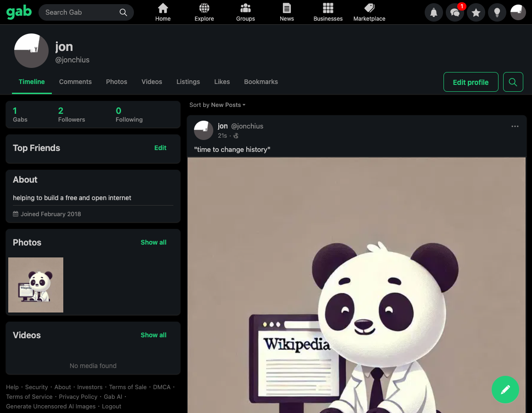The image size is (532, 413).
Task: Click the profile search button
Action: (513, 82)
